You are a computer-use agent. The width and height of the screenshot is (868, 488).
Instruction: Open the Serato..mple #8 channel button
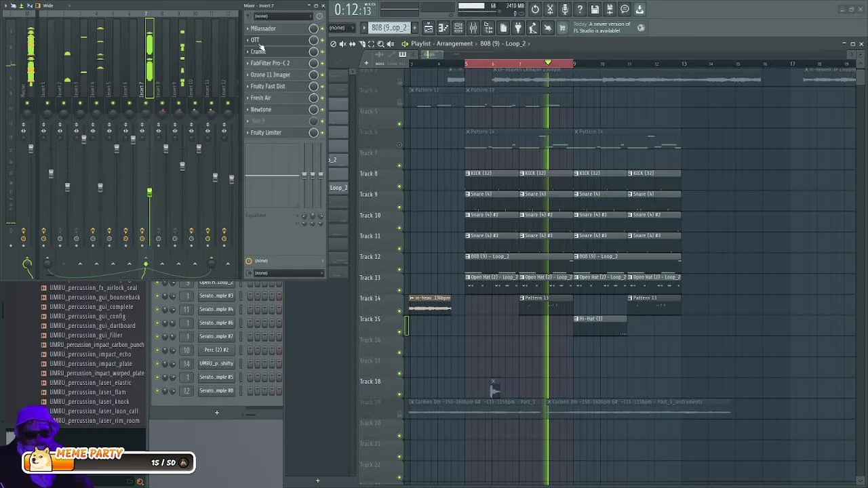tap(216, 390)
